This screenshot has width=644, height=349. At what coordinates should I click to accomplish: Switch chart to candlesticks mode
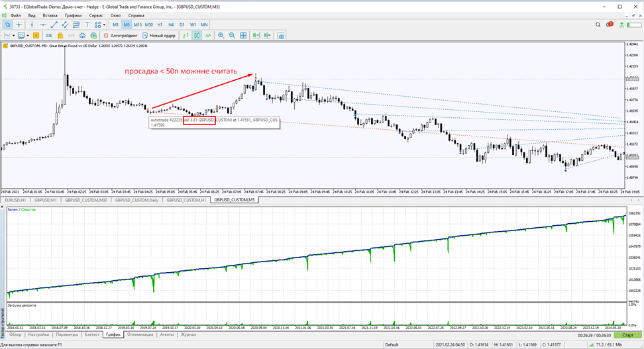click(197, 36)
